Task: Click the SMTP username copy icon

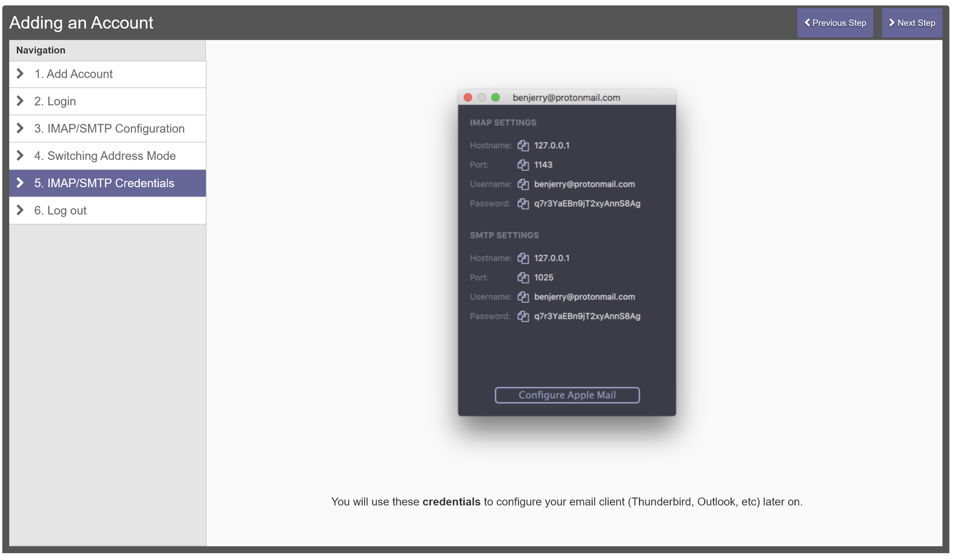Action: coord(522,296)
